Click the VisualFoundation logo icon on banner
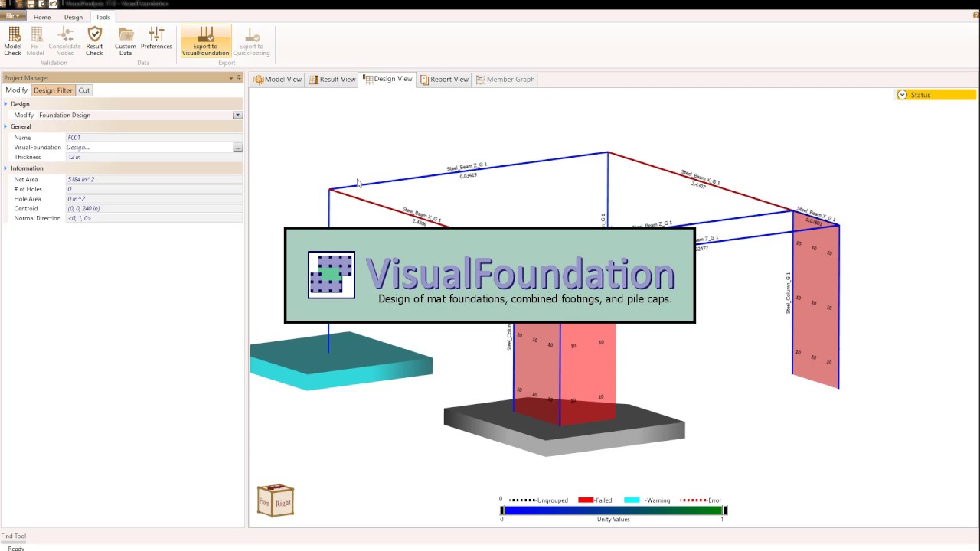Image resolution: width=980 pixels, height=551 pixels. click(x=332, y=275)
